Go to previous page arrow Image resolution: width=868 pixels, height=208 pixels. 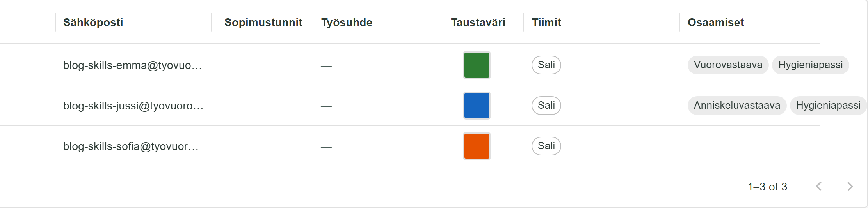[x=819, y=187]
